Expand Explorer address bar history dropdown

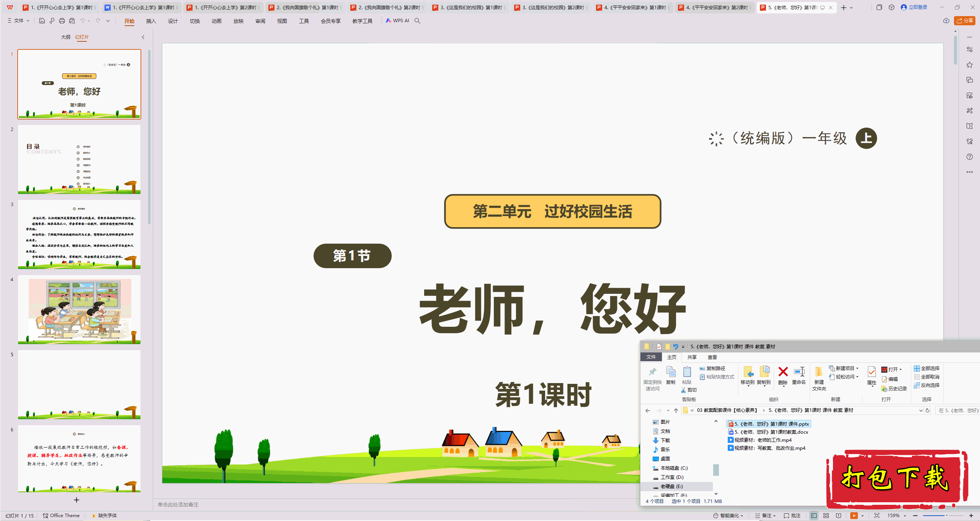pos(921,411)
